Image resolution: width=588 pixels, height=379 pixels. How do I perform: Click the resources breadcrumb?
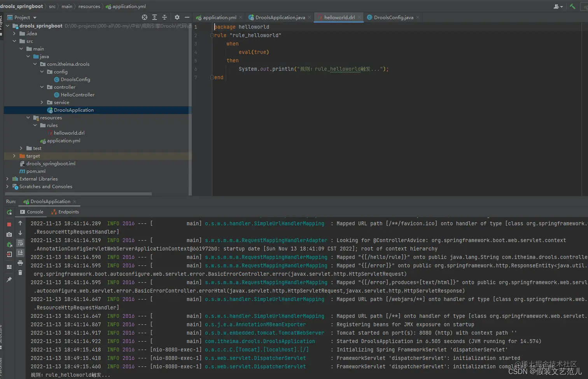[89, 7]
